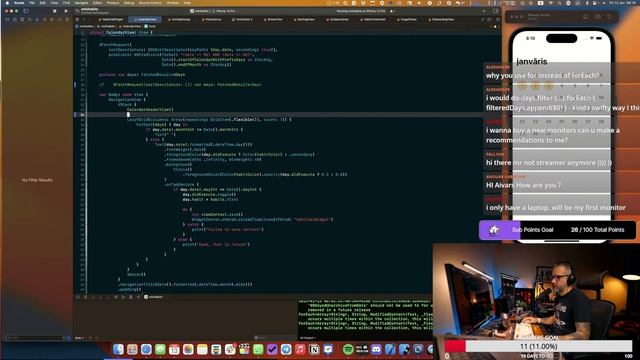Open the View menu
Screen dimensions: 640x360
[54, 3]
